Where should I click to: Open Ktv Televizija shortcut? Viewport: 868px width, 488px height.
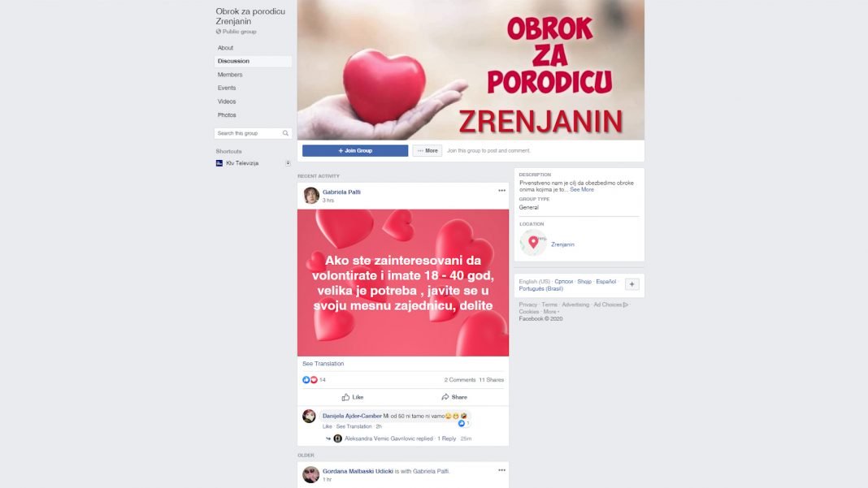[x=242, y=163]
